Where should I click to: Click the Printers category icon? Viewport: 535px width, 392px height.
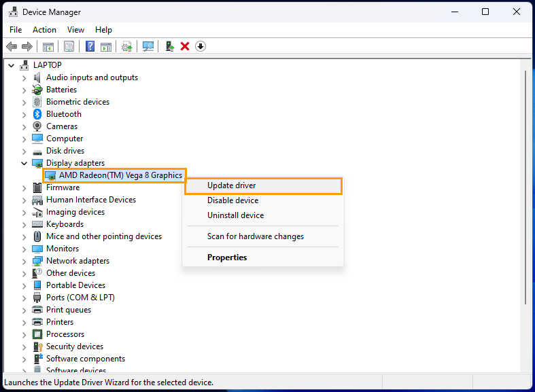(x=37, y=322)
